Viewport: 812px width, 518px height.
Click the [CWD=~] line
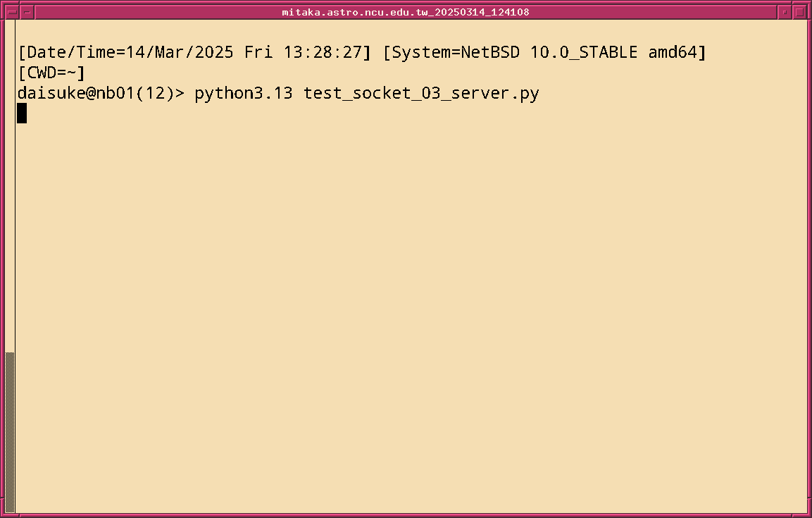coord(51,73)
